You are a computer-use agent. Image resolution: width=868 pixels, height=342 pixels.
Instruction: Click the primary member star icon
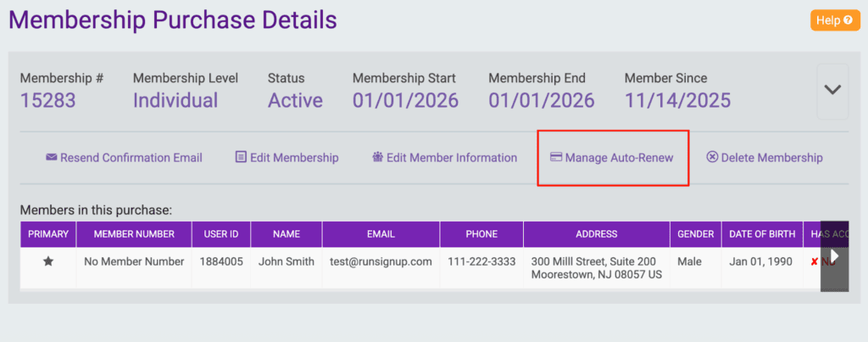(x=48, y=262)
